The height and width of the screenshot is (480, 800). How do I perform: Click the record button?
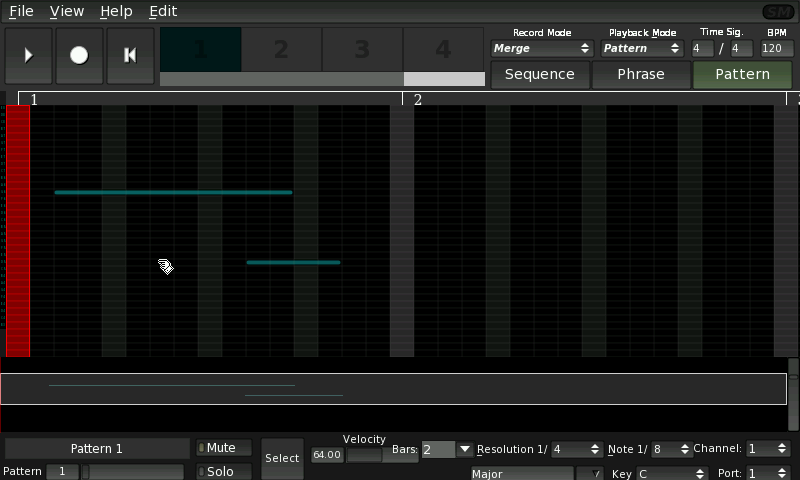(79, 56)
